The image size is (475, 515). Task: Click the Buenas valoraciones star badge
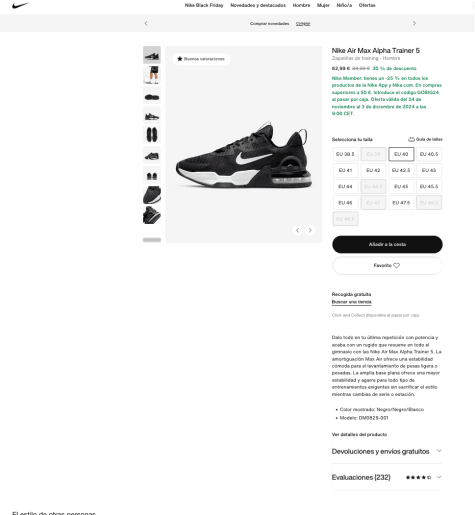[201, 59]
